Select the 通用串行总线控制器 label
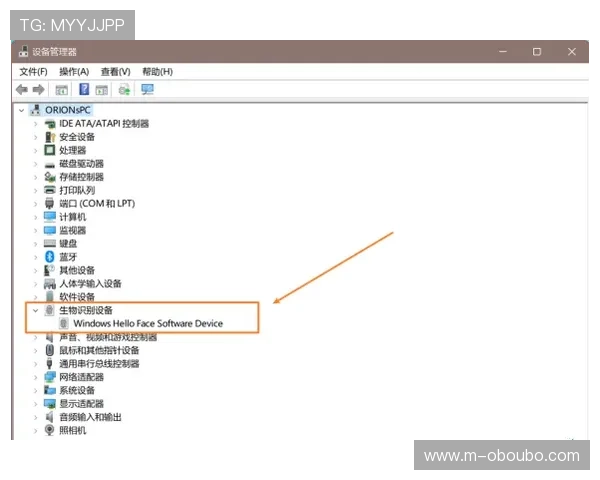This screenshot has height=480, width=600. point(99,364)
